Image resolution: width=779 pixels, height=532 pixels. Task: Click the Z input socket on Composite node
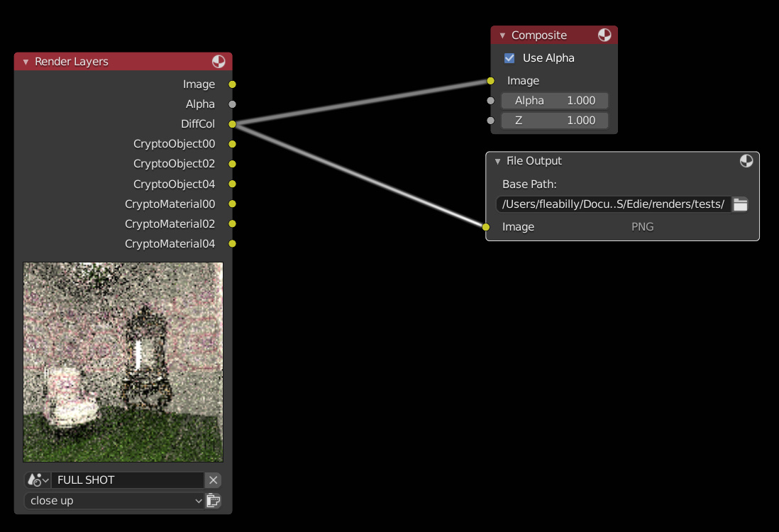tap(490, 120)
